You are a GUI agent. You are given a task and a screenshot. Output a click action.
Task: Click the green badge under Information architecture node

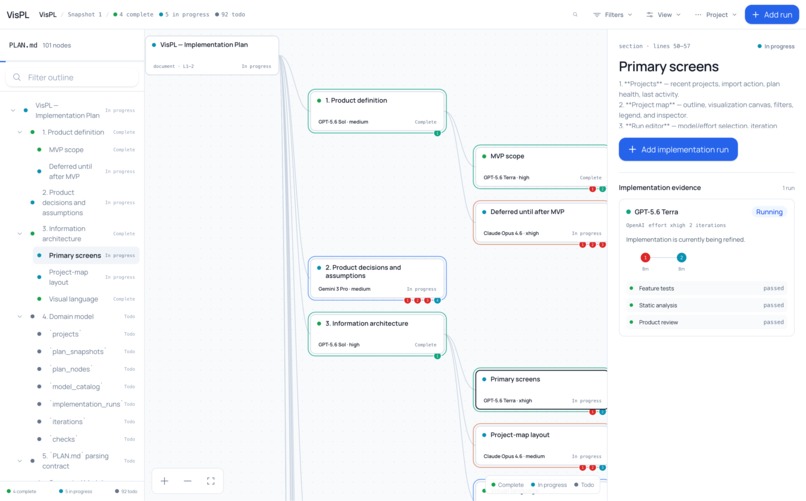(437, 356)
